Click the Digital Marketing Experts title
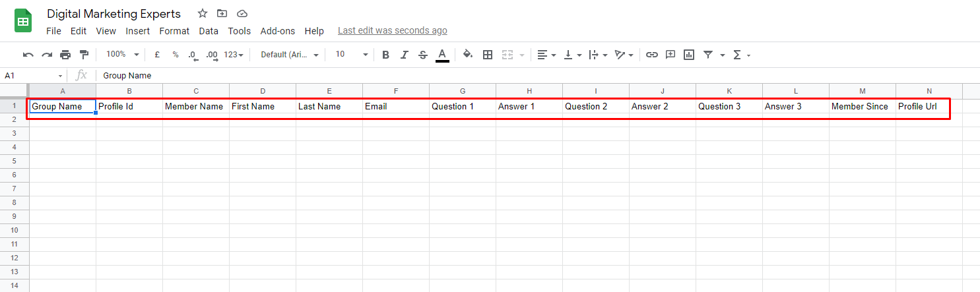Image resolution: width=980 pixels, height=292 pixels. pyautogui.click(x=114, y=14)
